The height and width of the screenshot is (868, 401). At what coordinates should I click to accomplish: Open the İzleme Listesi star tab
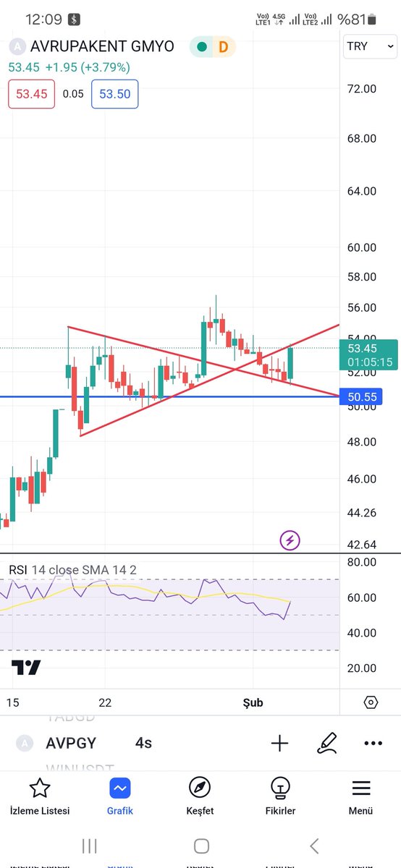[x=39, y=796]
